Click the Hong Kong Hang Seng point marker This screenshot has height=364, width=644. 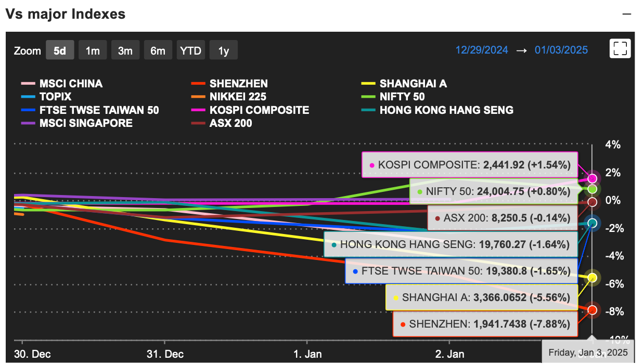coord(592,223)
